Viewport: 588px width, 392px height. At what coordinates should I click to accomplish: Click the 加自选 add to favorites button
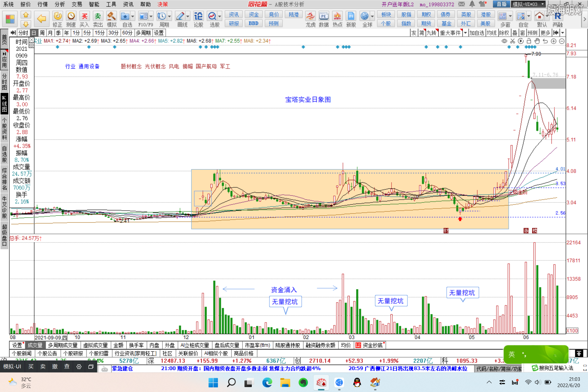477,33
